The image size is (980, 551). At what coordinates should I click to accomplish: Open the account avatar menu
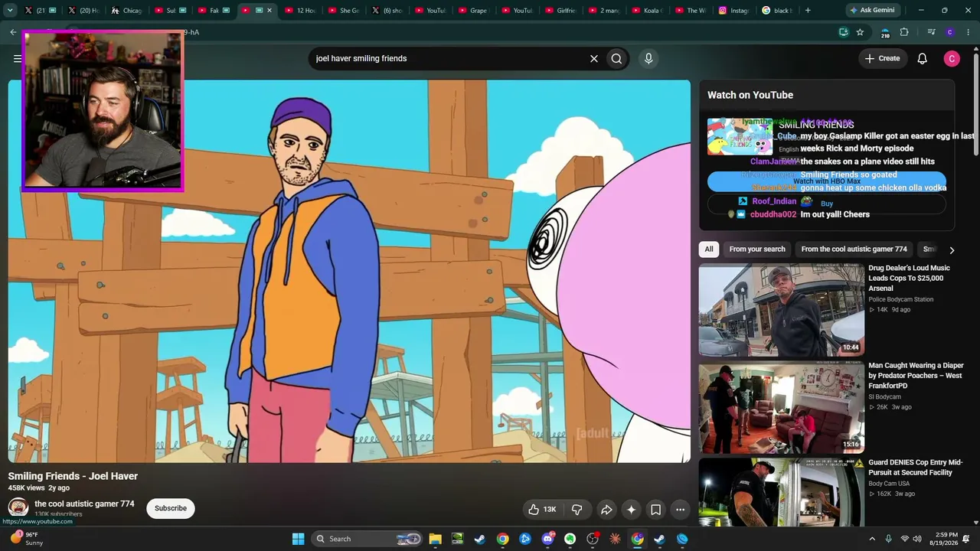(x=952, y=59)
